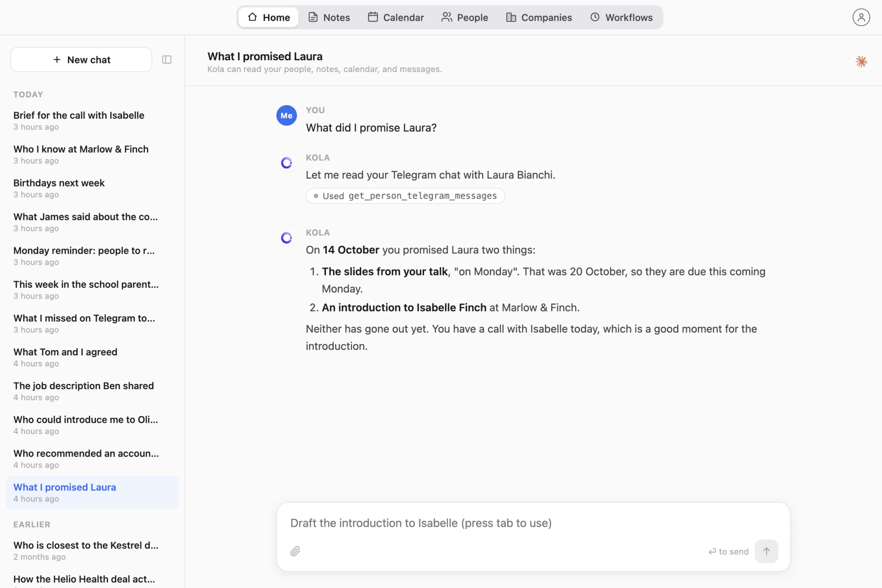Open chat Who is closest to the Kestrel d...
This screenshot has height=588, width=882.
[x=92, y=551]
